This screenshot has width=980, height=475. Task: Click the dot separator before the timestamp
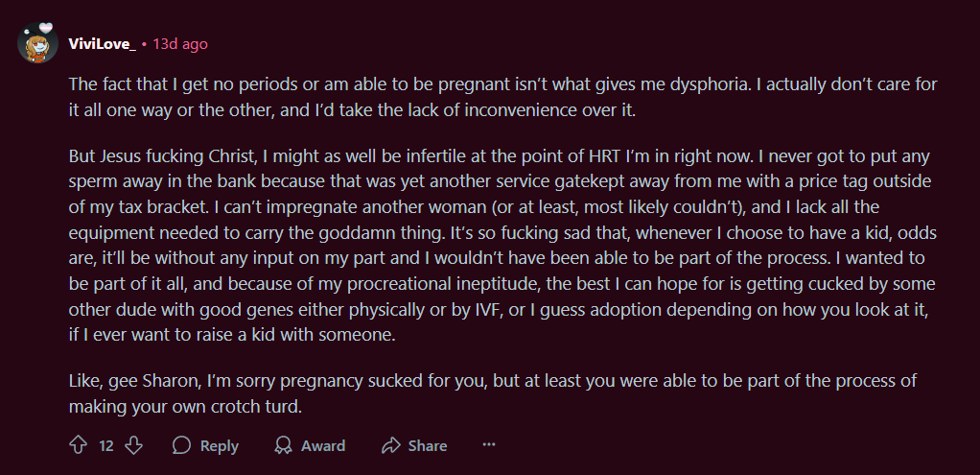[x=145, y=44]
